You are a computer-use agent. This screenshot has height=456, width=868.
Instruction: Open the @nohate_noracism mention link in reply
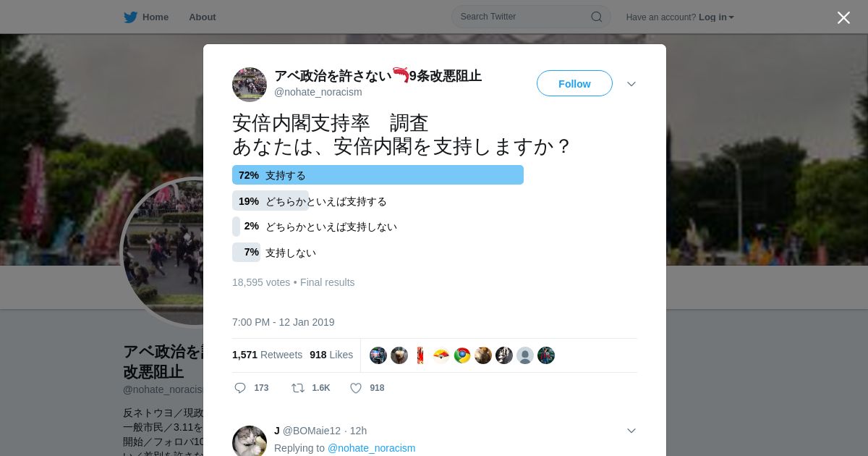(x=372, y=448)
